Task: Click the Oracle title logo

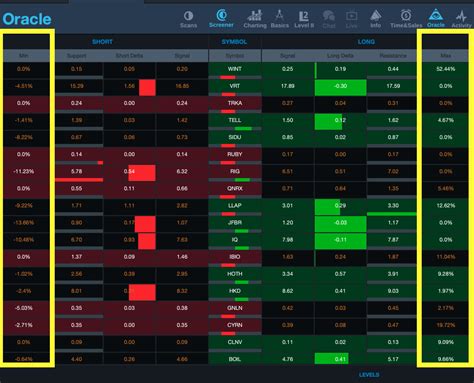Action: [x=27, y=19]
